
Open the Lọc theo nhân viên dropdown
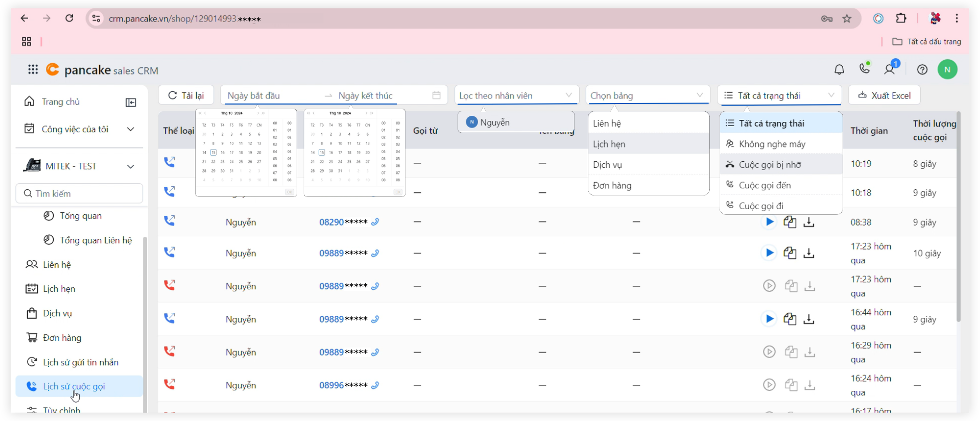[516, 95]
